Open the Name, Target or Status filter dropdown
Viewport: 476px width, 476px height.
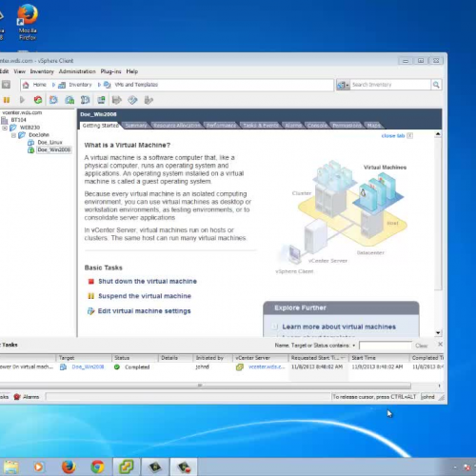[354, 346]
